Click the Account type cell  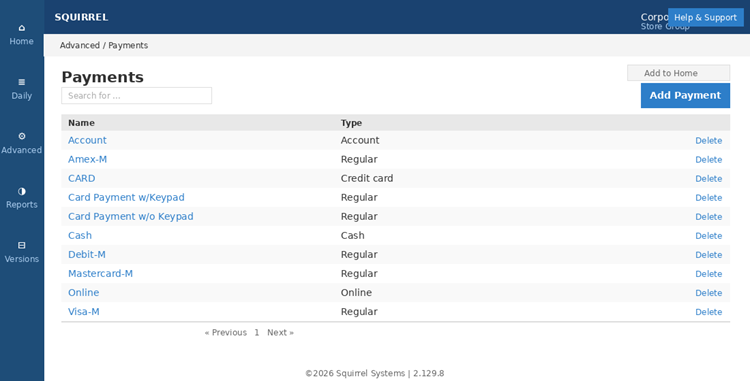point(360,140)
